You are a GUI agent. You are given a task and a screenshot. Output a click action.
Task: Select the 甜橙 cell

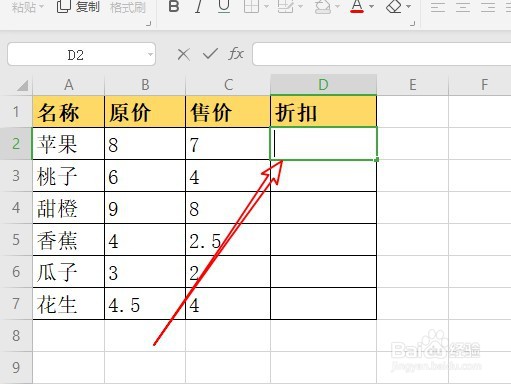(x=69, y=208)
